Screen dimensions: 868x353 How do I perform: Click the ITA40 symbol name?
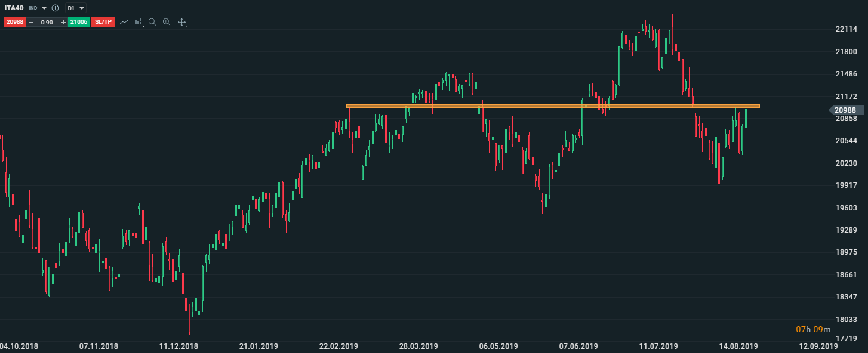14,8
